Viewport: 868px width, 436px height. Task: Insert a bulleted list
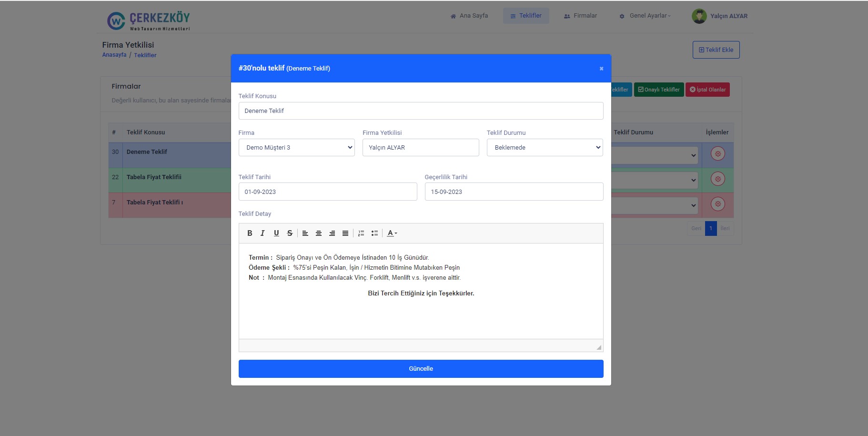click(374, 233)
